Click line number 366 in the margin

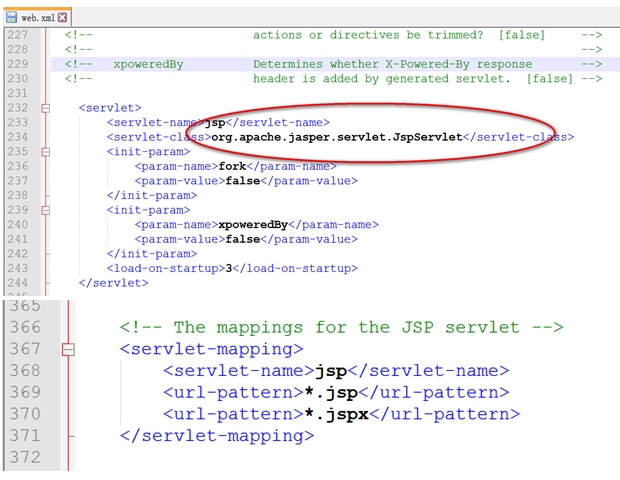click(25, 327)
